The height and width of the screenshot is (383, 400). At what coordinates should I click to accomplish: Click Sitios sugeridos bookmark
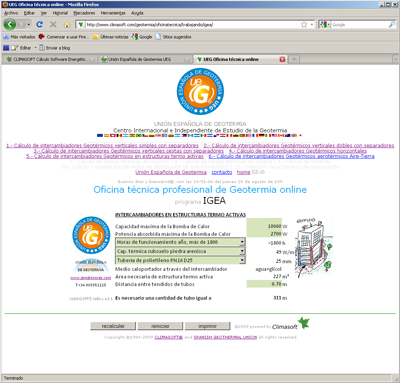[173, 37]
